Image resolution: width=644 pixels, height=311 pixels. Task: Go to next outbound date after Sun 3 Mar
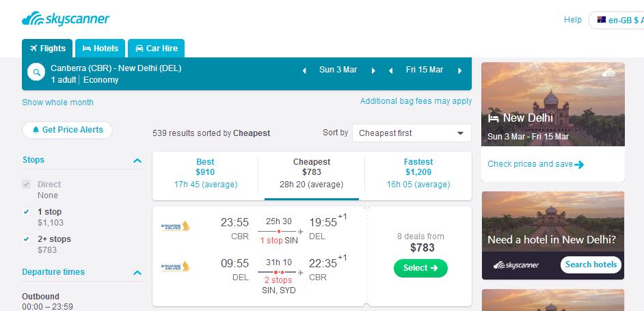[373, 70]
